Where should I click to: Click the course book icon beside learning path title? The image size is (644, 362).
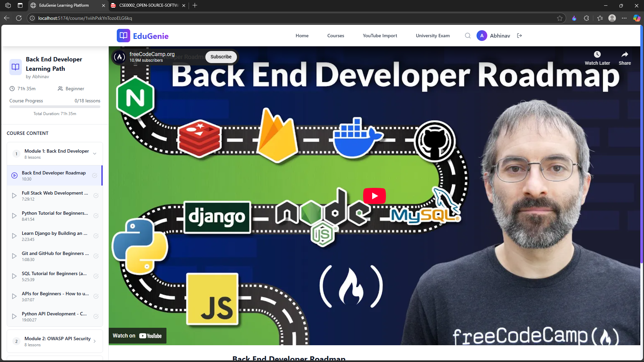pos(15,67)
